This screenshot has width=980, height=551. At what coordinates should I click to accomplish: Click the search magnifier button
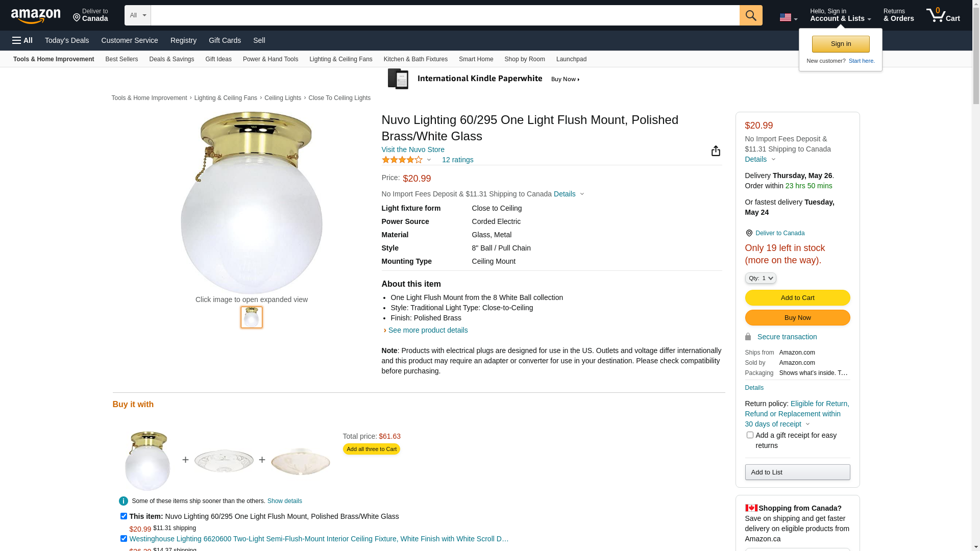coord(750,15)
